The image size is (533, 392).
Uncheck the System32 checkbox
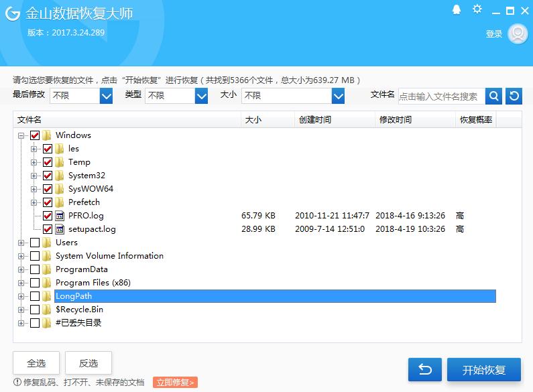(x=48, y=176)
